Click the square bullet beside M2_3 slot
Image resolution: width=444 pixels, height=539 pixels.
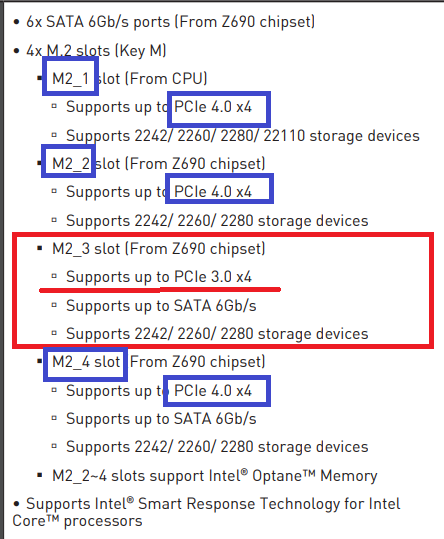[40, 248]
